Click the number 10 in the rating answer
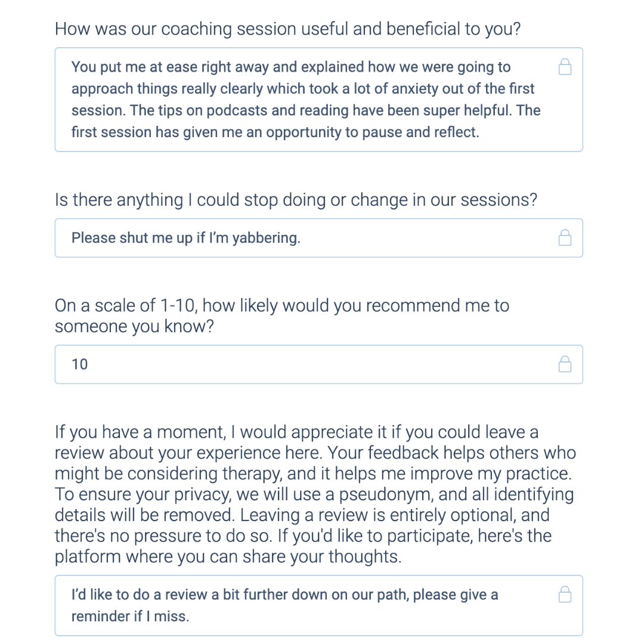The width and height of the screenshot is (644, 644). (80, 364)
